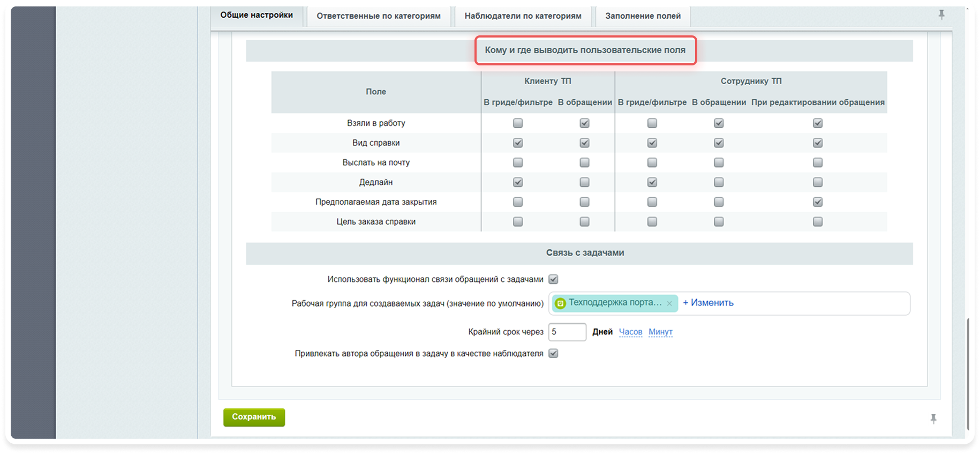Click the Сотруднику ТП column header

tap(751, 81)
